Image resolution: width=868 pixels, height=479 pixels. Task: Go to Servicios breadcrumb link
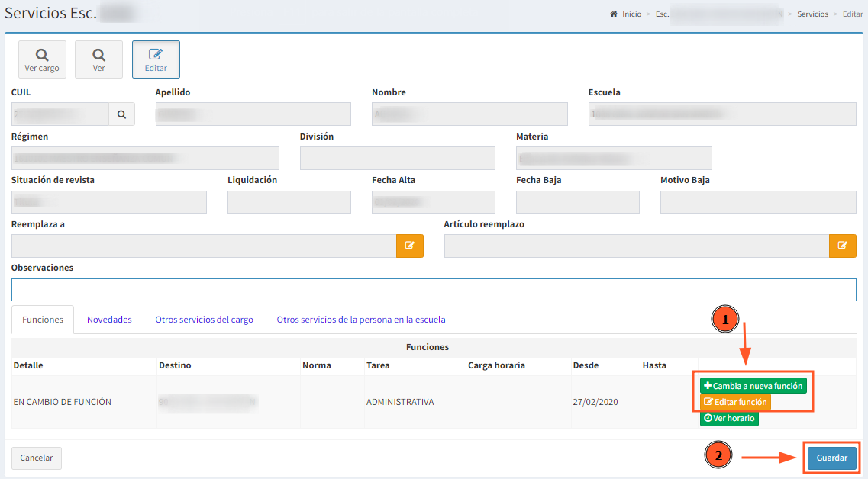point(812,14)
